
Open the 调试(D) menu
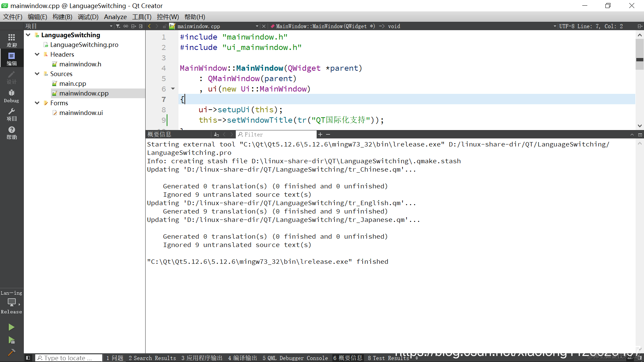tap(88, 17)
